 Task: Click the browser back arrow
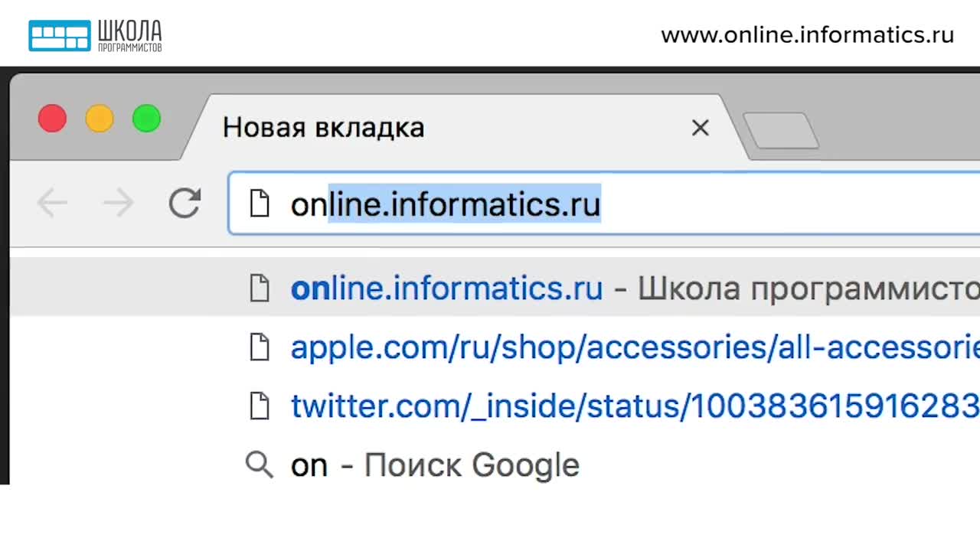click(52, 204)
